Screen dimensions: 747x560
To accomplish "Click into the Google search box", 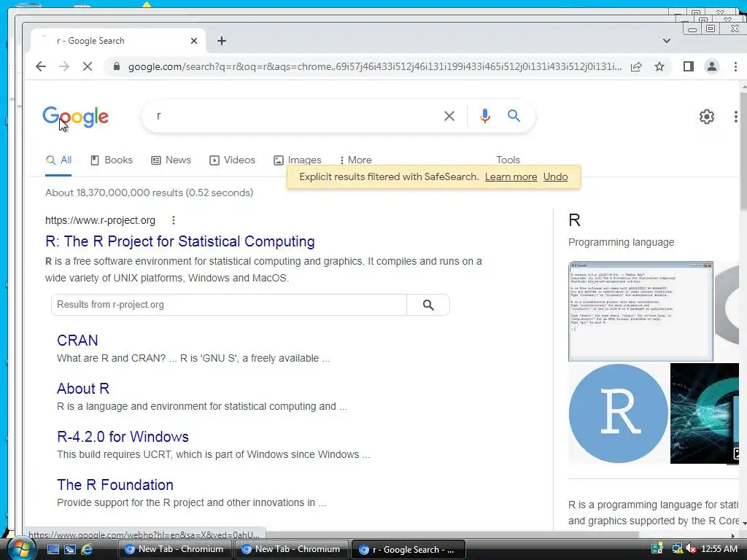I will click(295, 116).
